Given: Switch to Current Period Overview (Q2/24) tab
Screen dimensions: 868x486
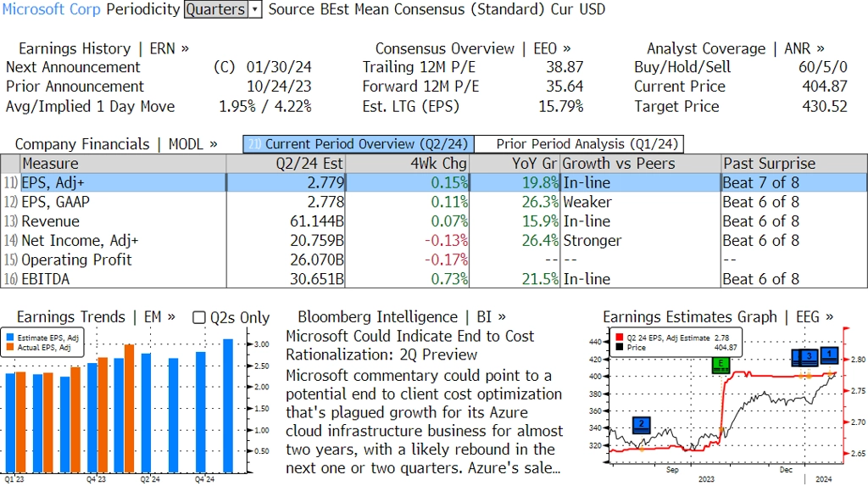Looking at the screenshot, I should pos(359,144).
